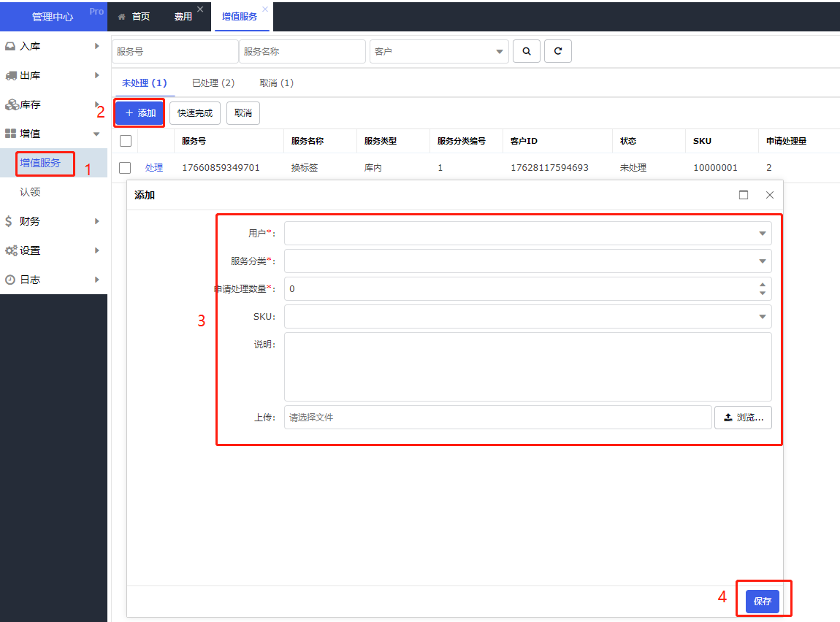This screenshot has height=622, width=840.
Task: Select the 取消 (1) tab
Action: (x=276, y=83)
